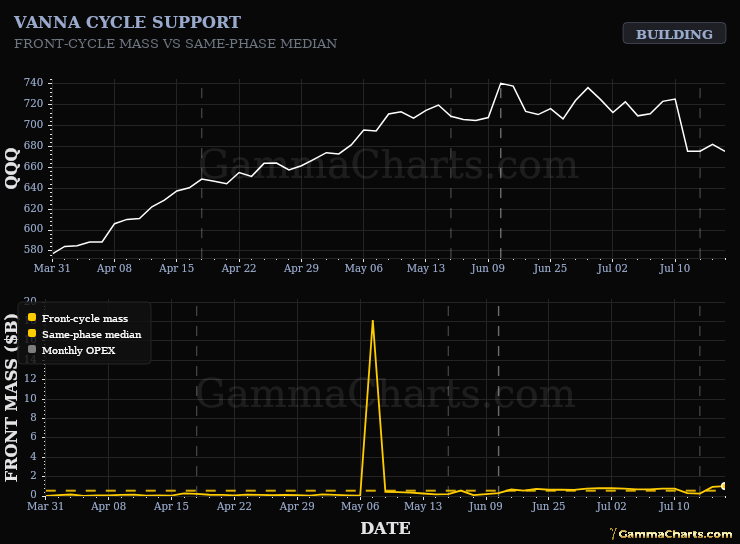740x544 pixels.
Task: Click 'Jun 09' under the QQQ chart
Action: click(488, 268)
